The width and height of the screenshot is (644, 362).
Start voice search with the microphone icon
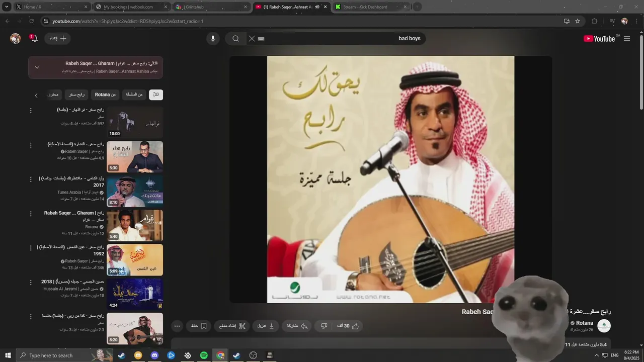tap(213, 39)
